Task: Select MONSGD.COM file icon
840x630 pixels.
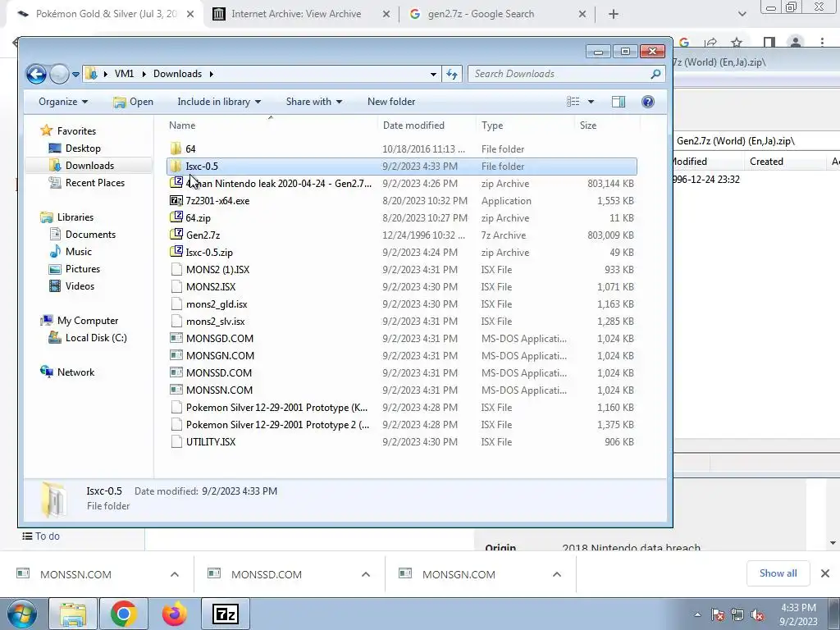Action: pyautogui.click(x=176, y=338)
